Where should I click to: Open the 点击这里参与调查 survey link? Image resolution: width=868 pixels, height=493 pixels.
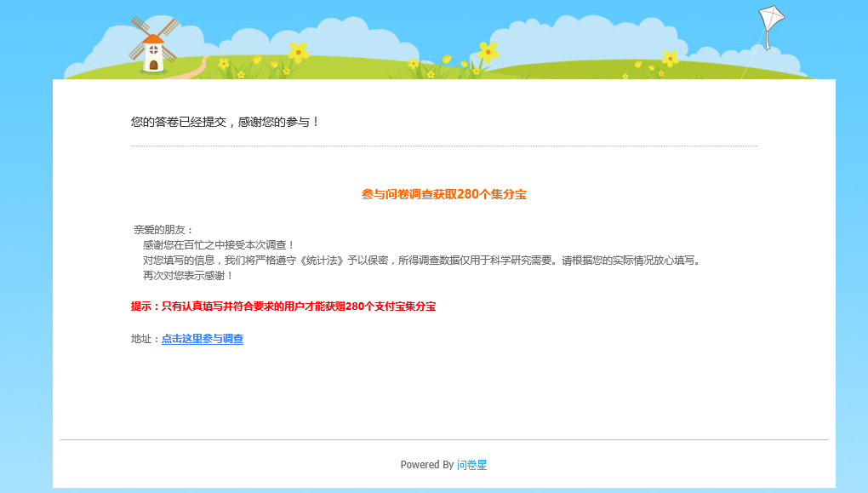(202, 338)
